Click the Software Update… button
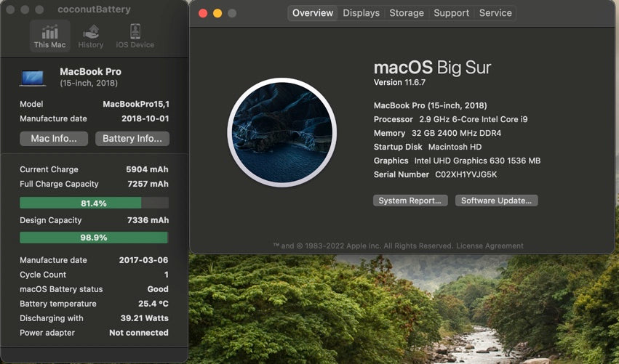This screenshot has height=364, width=619. pos(496,201)
